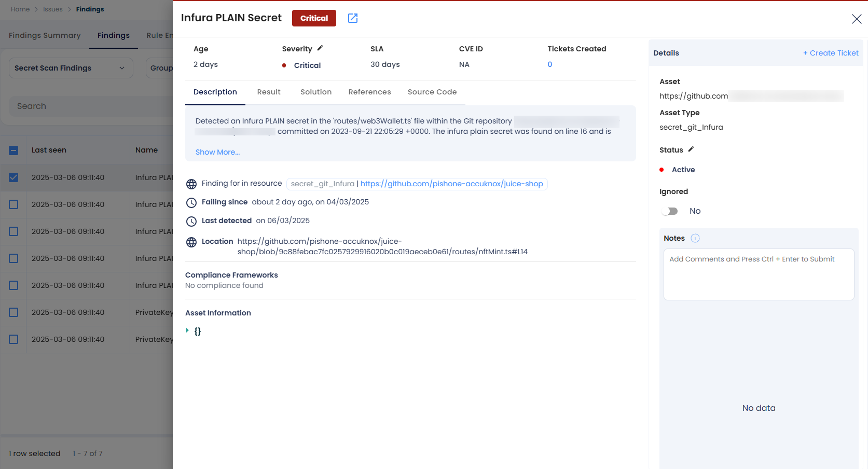Click '1 row selected' status text
This screenshot has height=469, width=868.
point(34,453)
